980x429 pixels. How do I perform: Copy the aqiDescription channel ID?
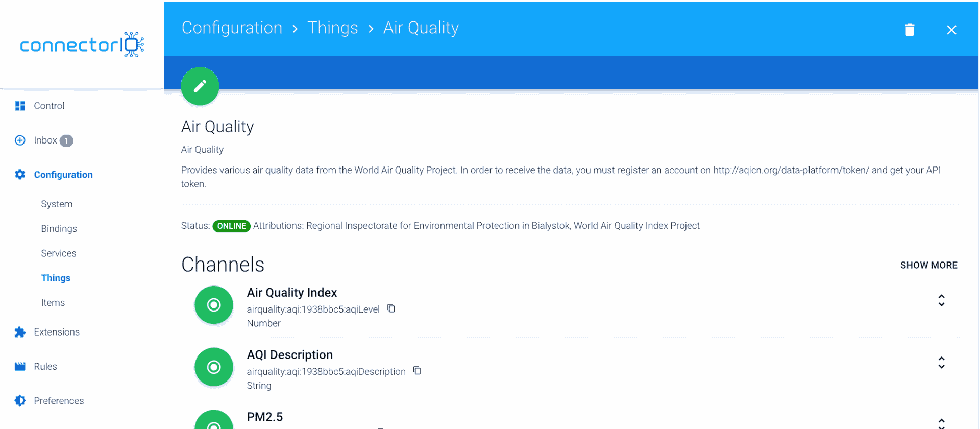pos(417,371)
